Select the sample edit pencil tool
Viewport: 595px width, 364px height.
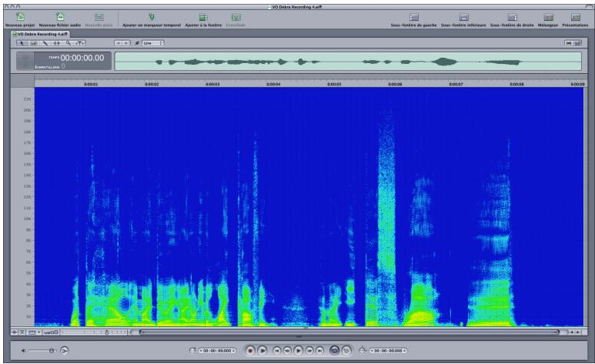(45, 43)
